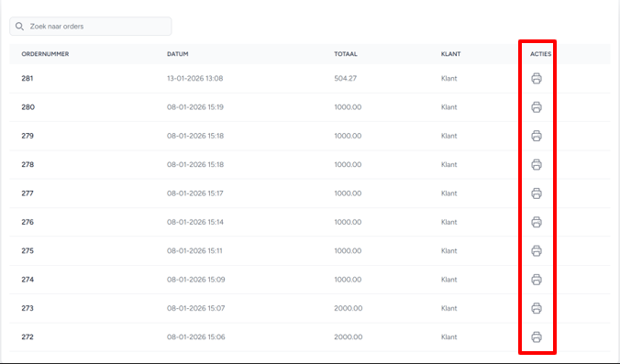The width and height of the screenshot is (620, 364).
Task: Click the KLANT column header
Action: 450,54
